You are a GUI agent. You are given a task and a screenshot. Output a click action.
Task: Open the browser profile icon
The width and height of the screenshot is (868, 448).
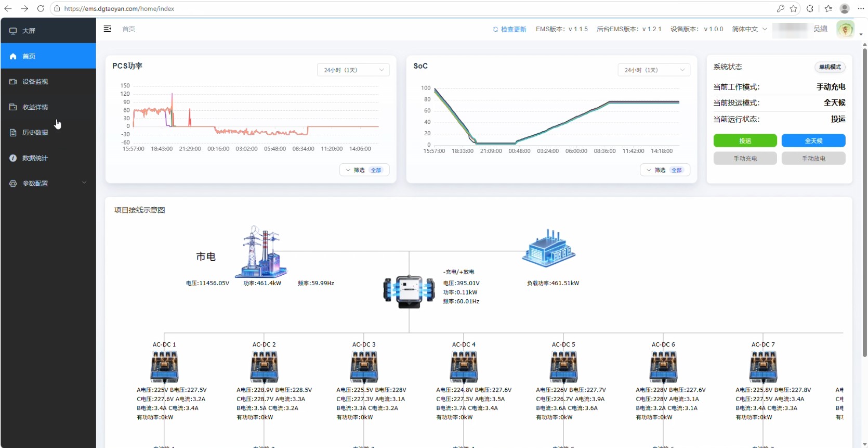click(x=845, y=8)
